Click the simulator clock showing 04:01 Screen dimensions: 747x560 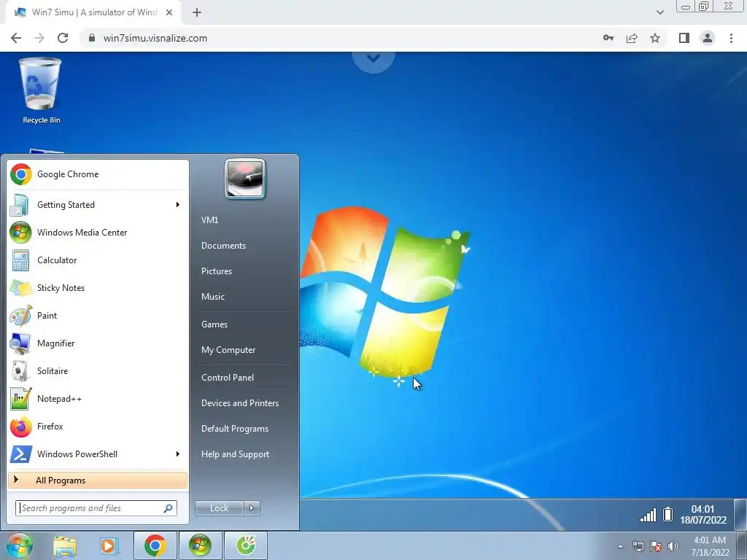click(703, 514)
